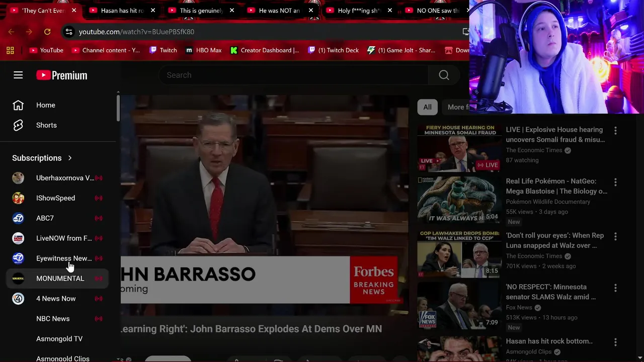The image size is (644, 362).
Task: Open options menu for 'NO RESPECT' video
Action: [615, 288]
